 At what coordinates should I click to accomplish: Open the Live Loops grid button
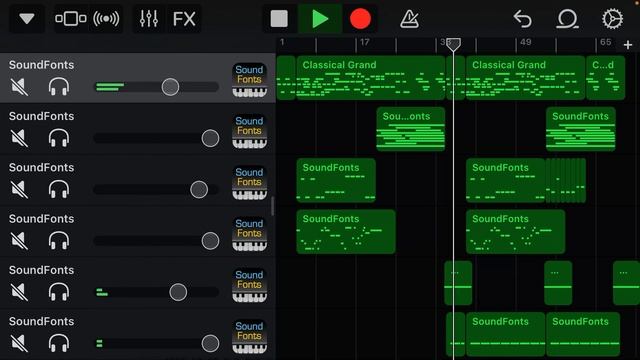click(106, 19)
